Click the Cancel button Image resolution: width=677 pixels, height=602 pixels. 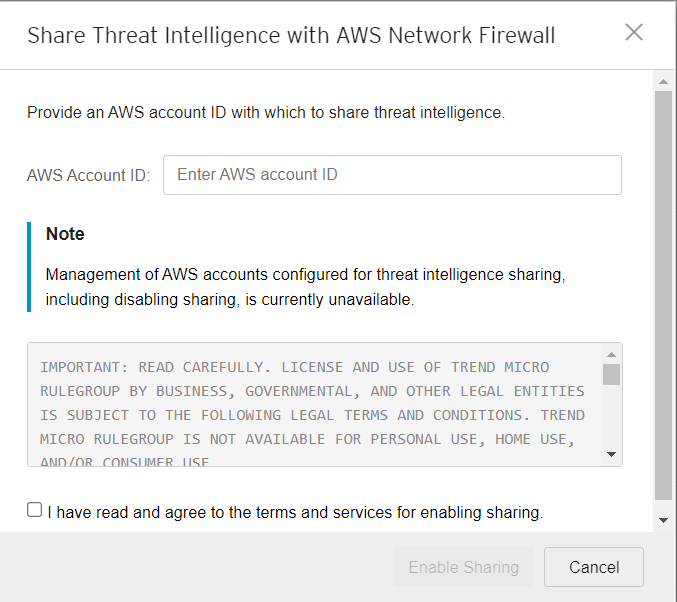(x=594, y=568)
